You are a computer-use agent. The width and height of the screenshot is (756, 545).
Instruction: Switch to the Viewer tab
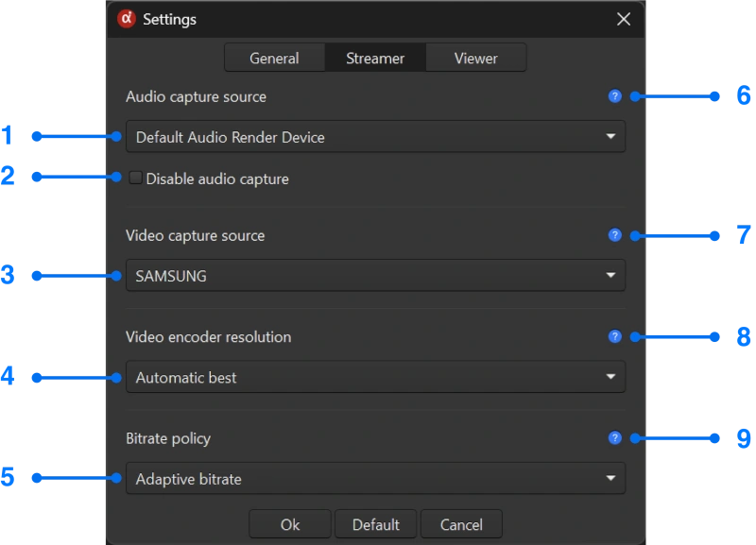click(x=475, y=58)
